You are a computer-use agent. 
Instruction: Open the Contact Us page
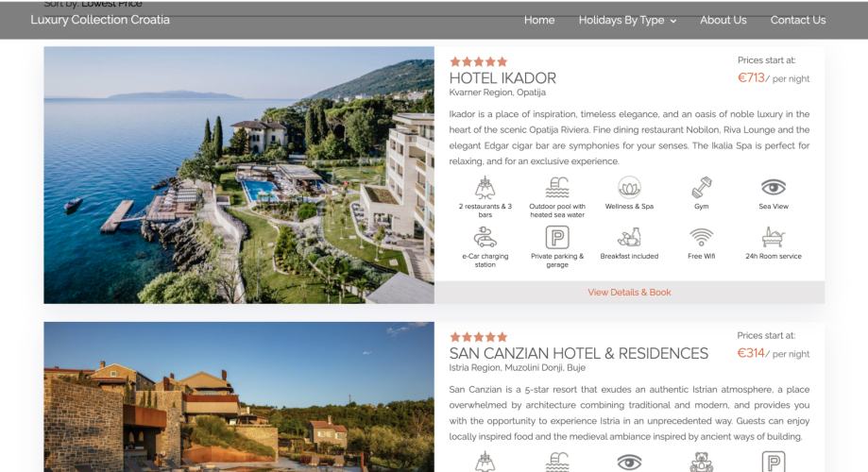coord(798,20)
